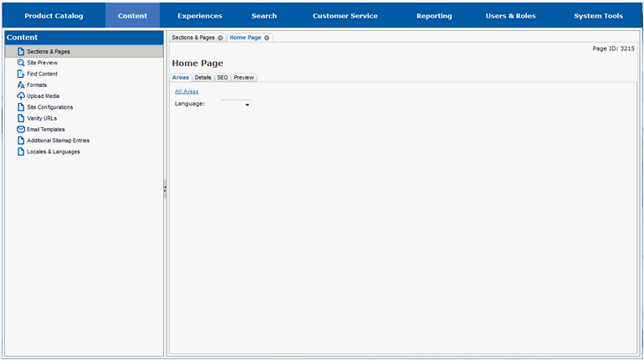Screen dimensions: 644x360
Task: Close the Home Page tab
Action: (267, 38)
